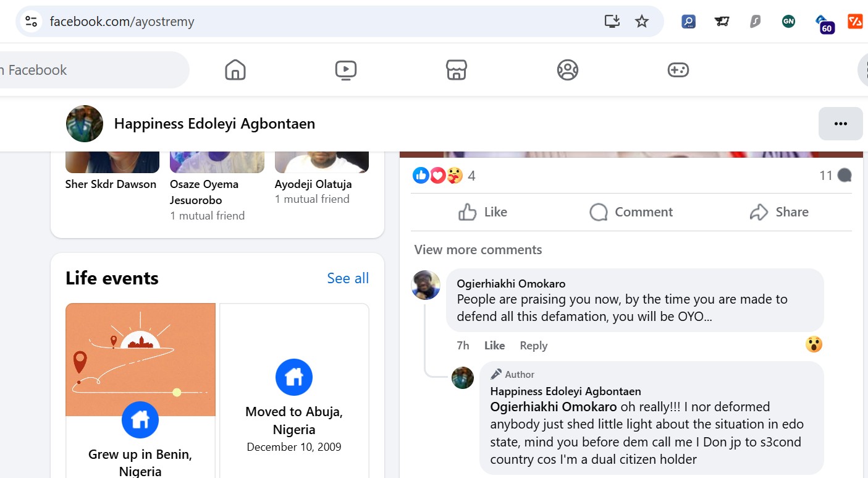The height and width of the screenshot is (478, 868).
Task: Like the post
Action: 483,212
